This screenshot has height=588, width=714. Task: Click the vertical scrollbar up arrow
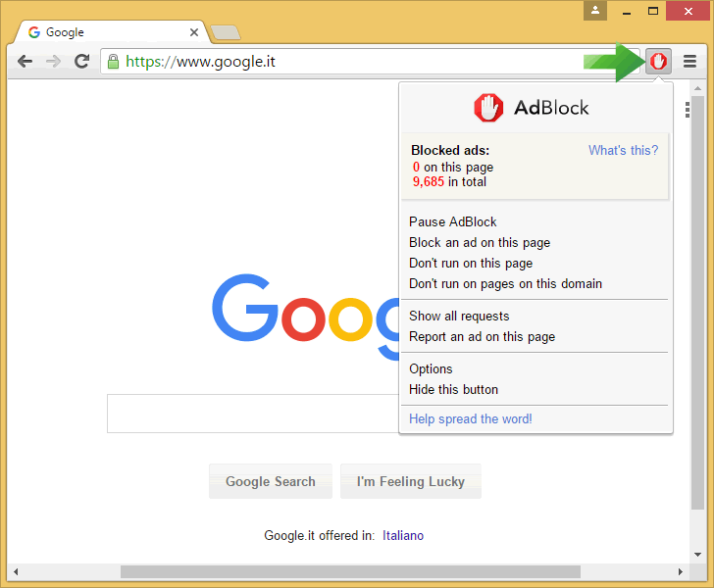coord(697,88)
